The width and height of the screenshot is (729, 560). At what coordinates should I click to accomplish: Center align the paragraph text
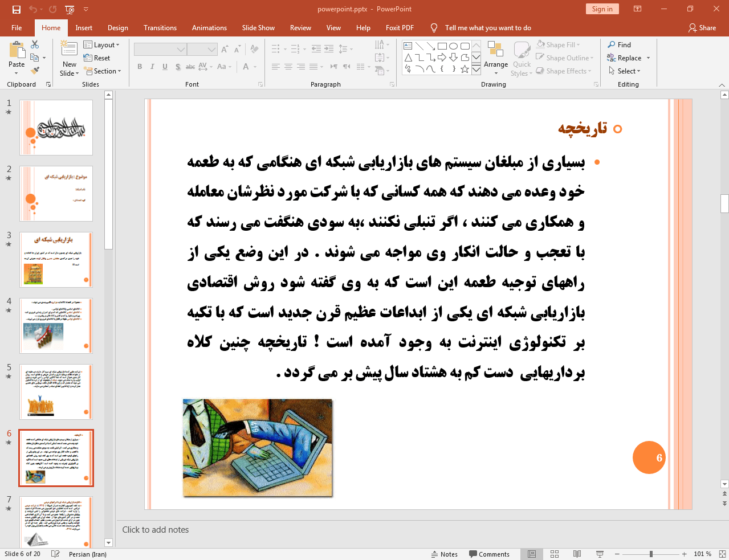tap(288, 67)
